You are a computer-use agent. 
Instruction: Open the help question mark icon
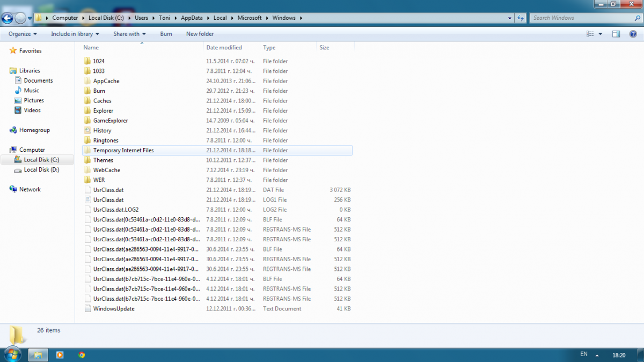coord(633,34)
